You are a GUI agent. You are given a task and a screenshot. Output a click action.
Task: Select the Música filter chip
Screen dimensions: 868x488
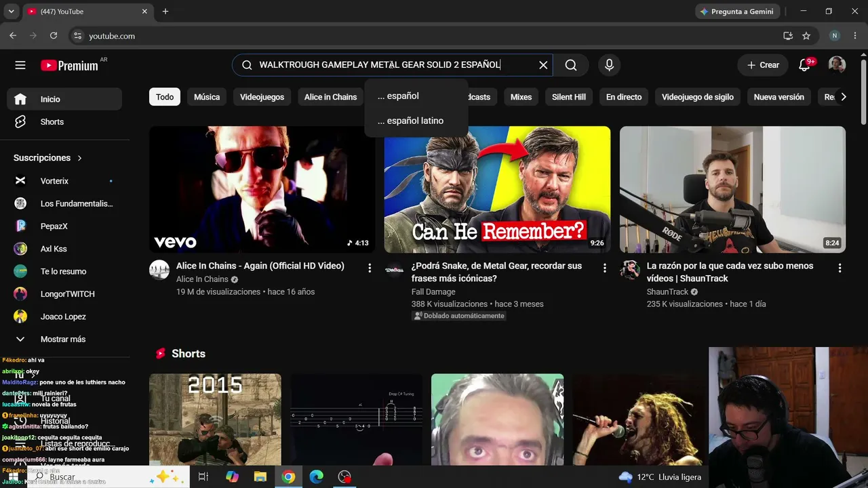point(207,97)
